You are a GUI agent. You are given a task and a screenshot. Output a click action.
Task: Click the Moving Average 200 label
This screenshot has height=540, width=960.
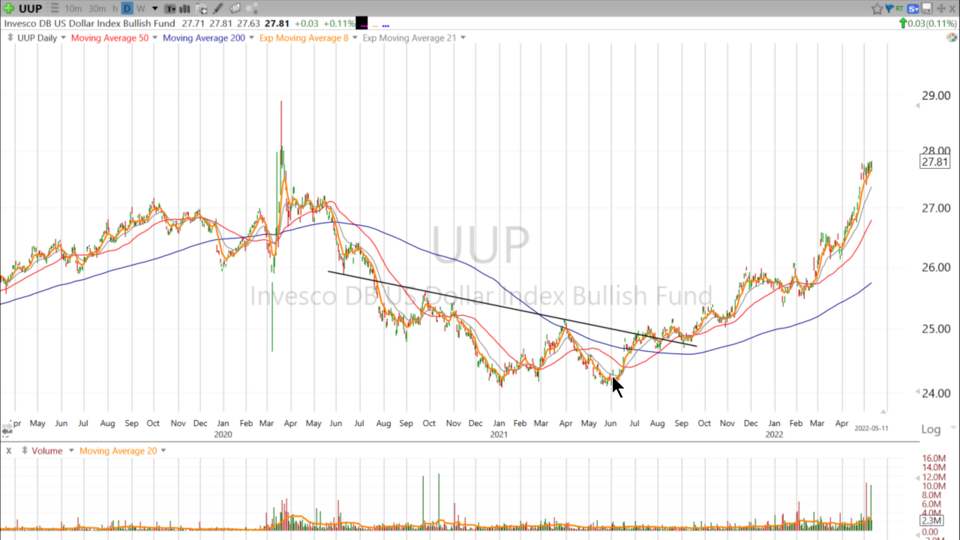(x=204, y=38)
